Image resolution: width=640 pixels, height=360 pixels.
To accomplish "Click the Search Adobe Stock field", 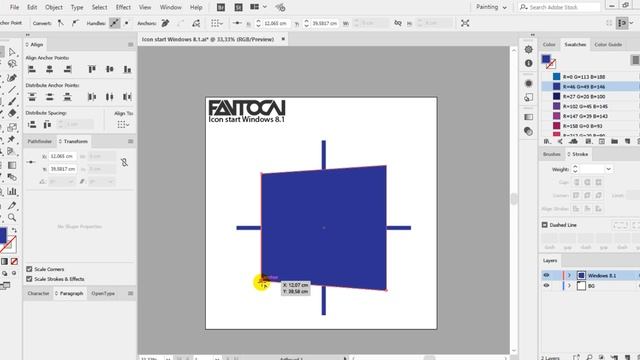I will click(559, 7).
